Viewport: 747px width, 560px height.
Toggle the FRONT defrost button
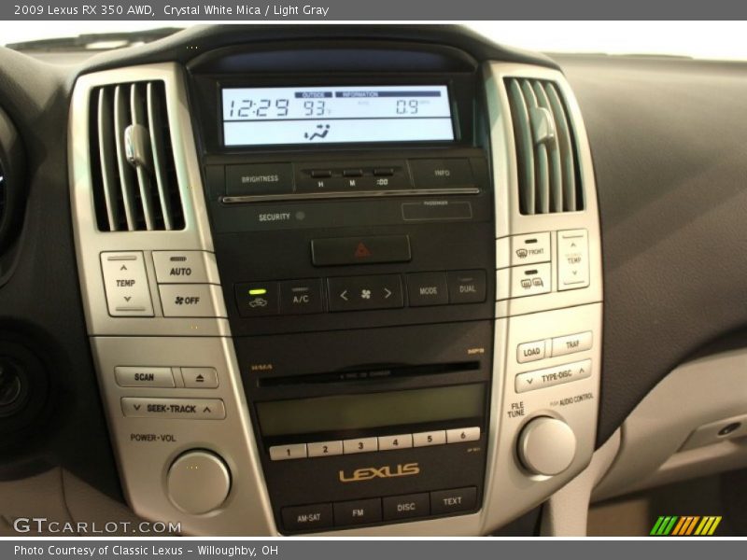point(529,248)
